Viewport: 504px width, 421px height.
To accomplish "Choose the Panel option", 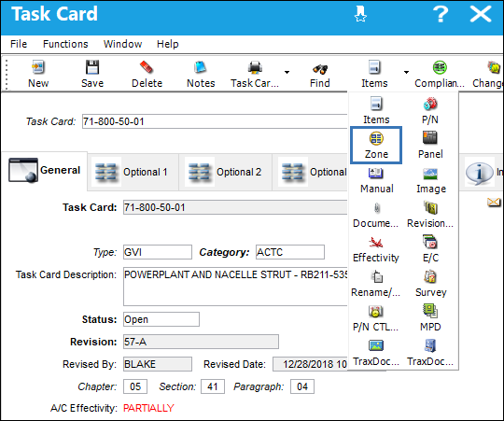I will coord(430,145).
